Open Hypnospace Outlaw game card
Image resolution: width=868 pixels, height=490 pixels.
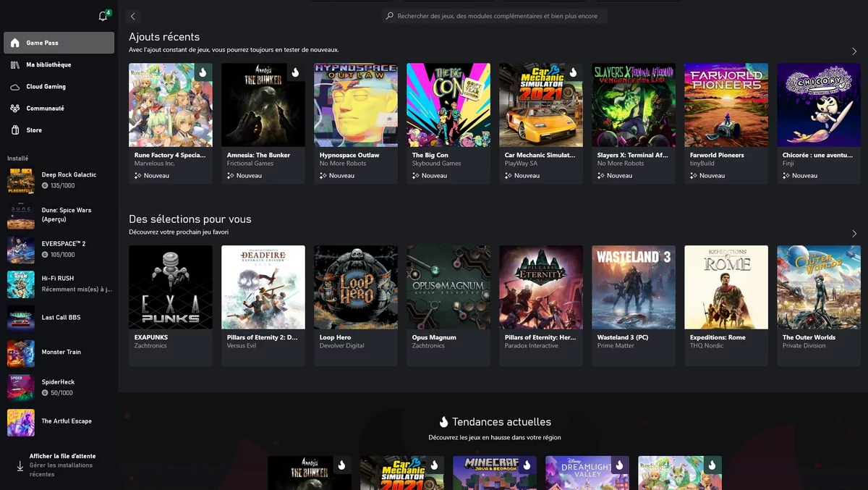(x=356, y=123)
